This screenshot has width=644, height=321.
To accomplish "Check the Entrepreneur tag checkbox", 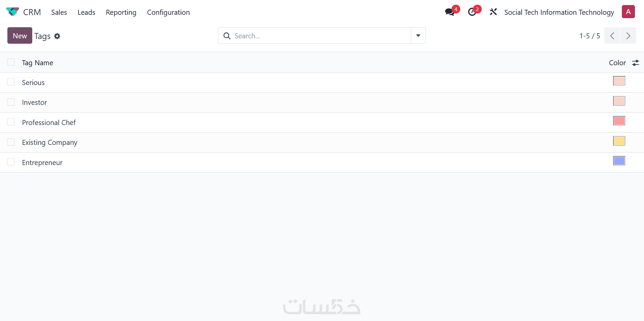I will (x=11, y=162).
